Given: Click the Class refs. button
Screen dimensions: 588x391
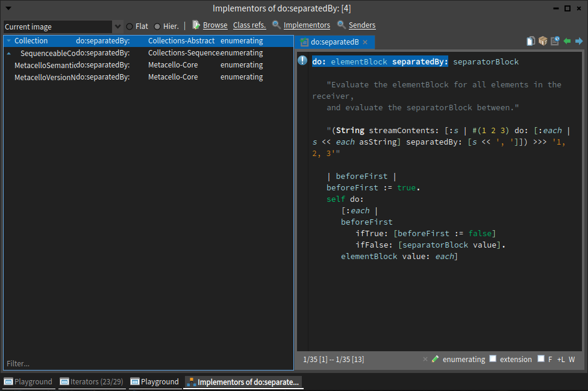Looking at the screenshot, I should click(x=249, y=25).
